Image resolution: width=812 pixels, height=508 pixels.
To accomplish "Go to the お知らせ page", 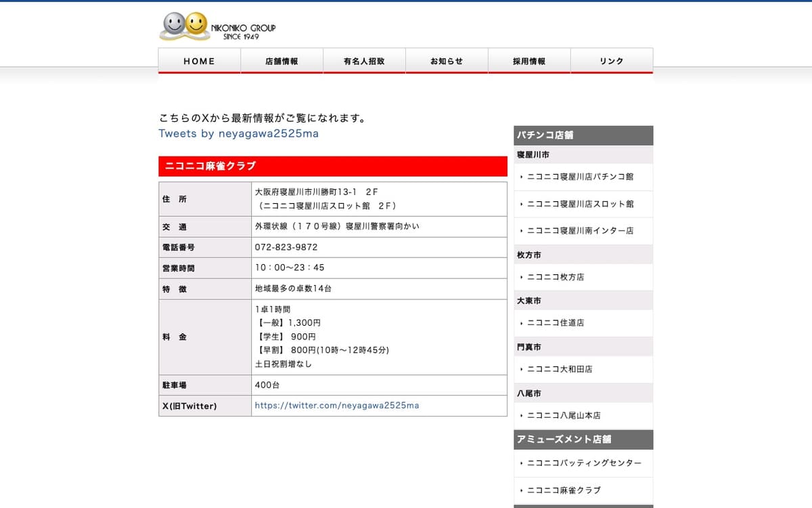I will point(447,61).
